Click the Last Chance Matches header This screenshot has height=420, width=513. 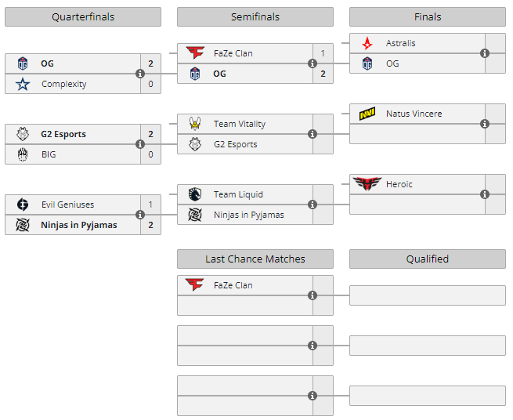[x=255, y=259]
